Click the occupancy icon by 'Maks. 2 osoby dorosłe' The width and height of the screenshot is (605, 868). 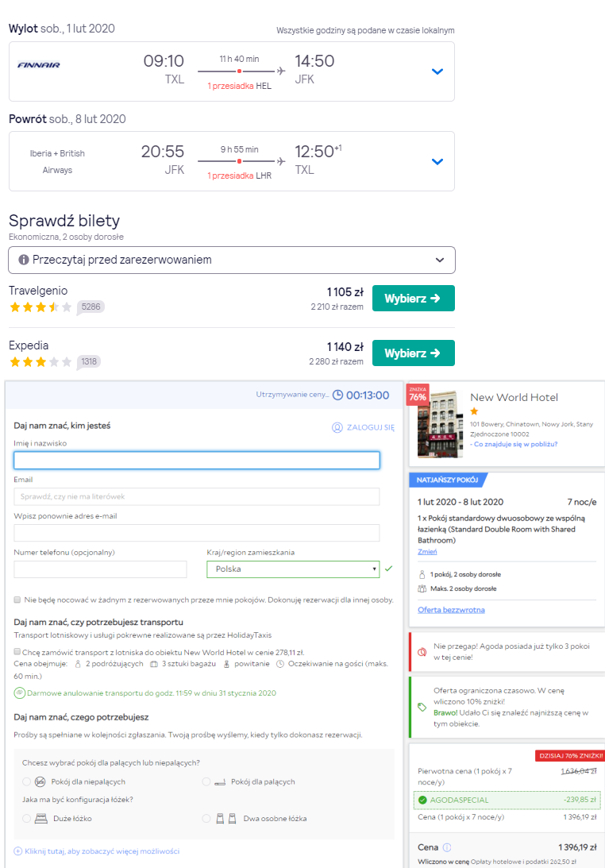pos(422,588)
